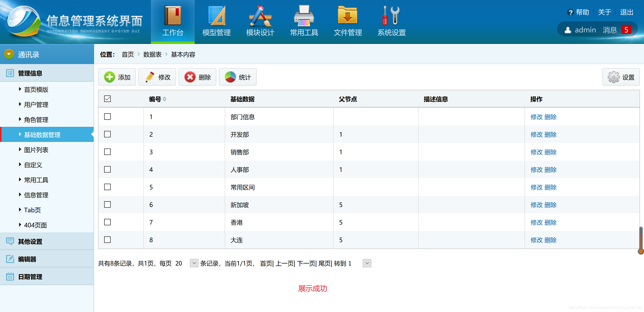Open the pie chart 统计 button
This screenshot has width=644, height=312.
tap(238, 77)
